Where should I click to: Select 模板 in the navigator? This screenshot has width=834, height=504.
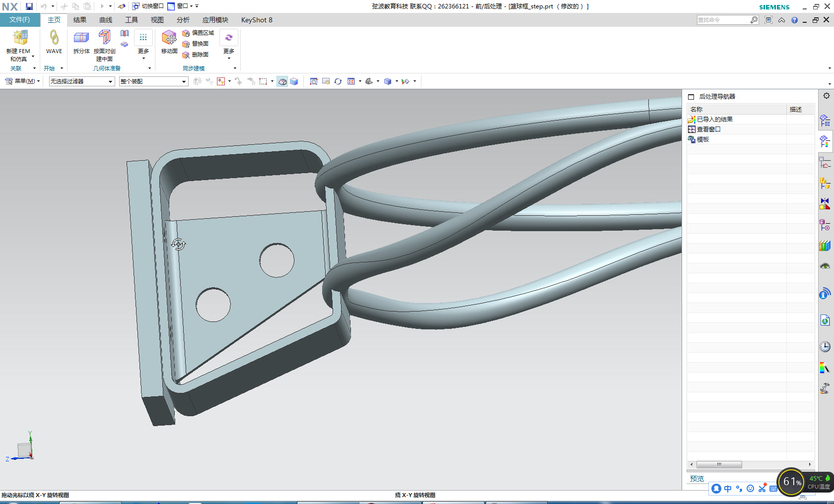click(x=703, y=139)
